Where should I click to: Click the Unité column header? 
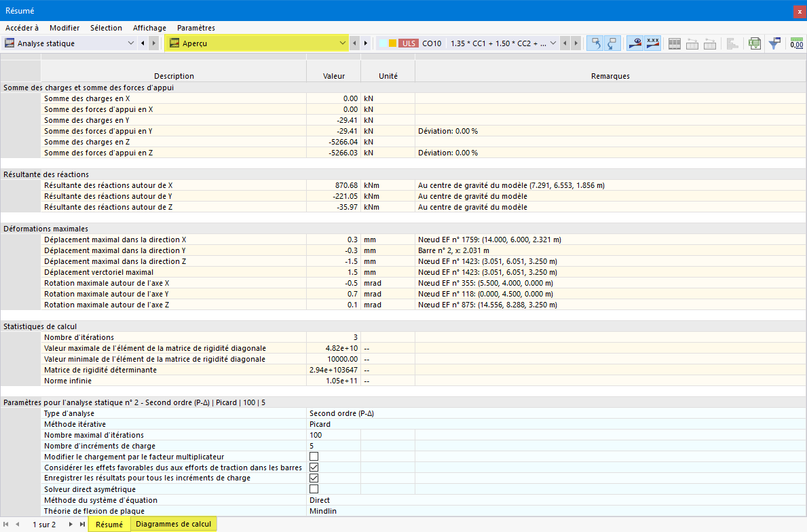tap(388, 75)
